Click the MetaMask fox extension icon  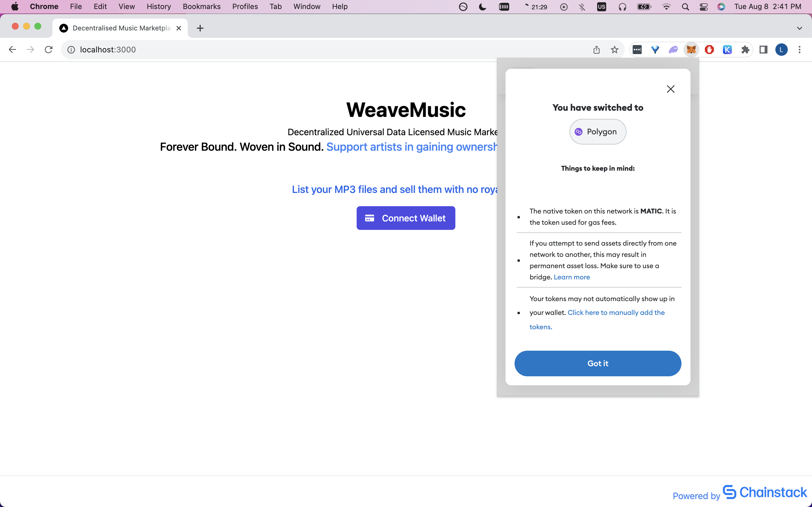[x=691, y=50]
